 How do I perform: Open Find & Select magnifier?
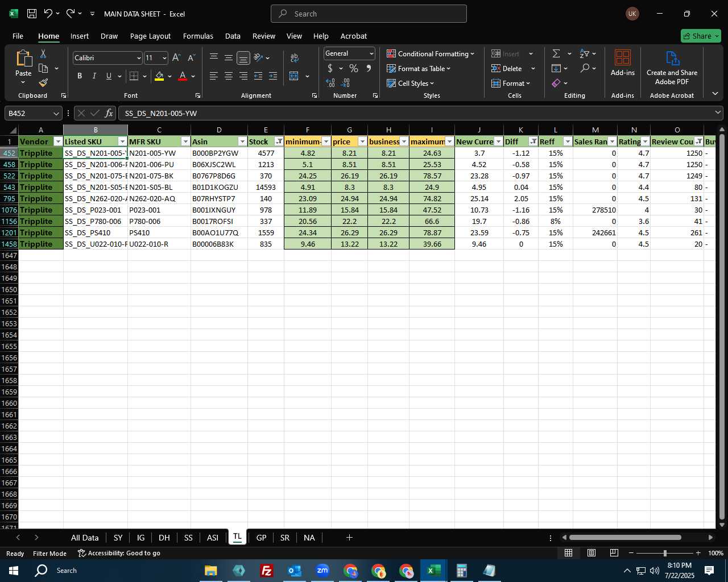tap(585, 68)
